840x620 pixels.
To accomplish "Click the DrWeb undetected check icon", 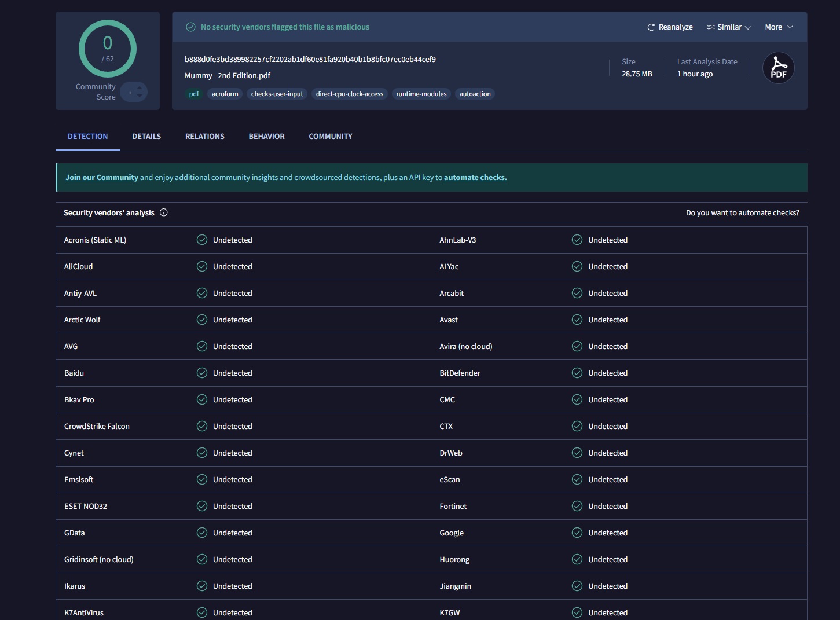I will 577,453.
